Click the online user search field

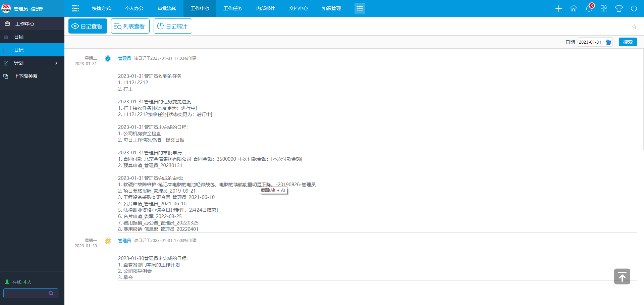27,293
